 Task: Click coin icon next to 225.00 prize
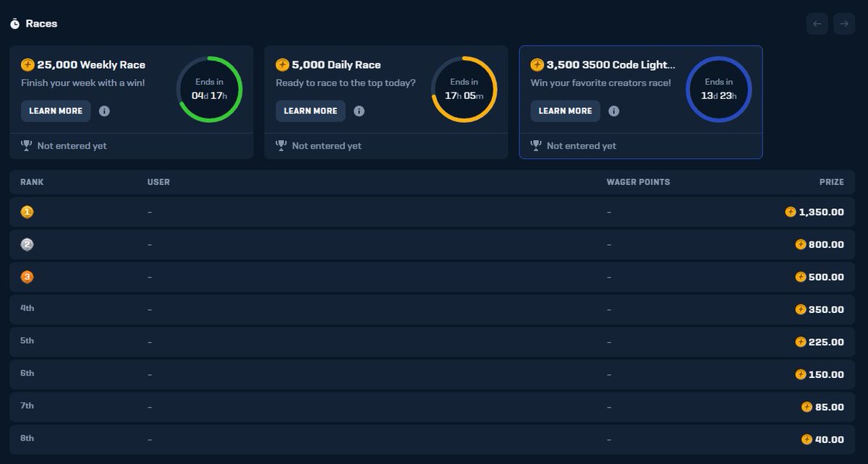click(800, 342)
